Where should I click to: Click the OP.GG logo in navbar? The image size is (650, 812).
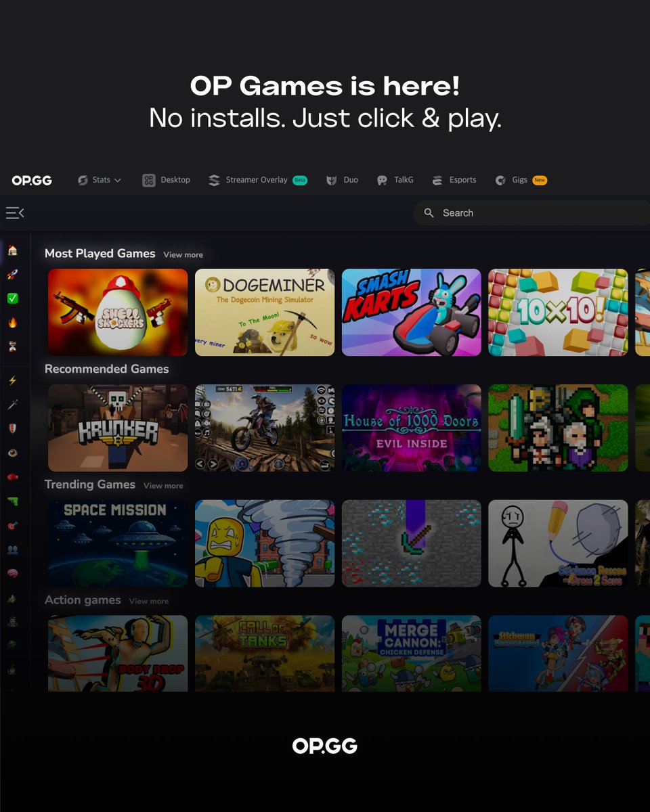[32, 181]
